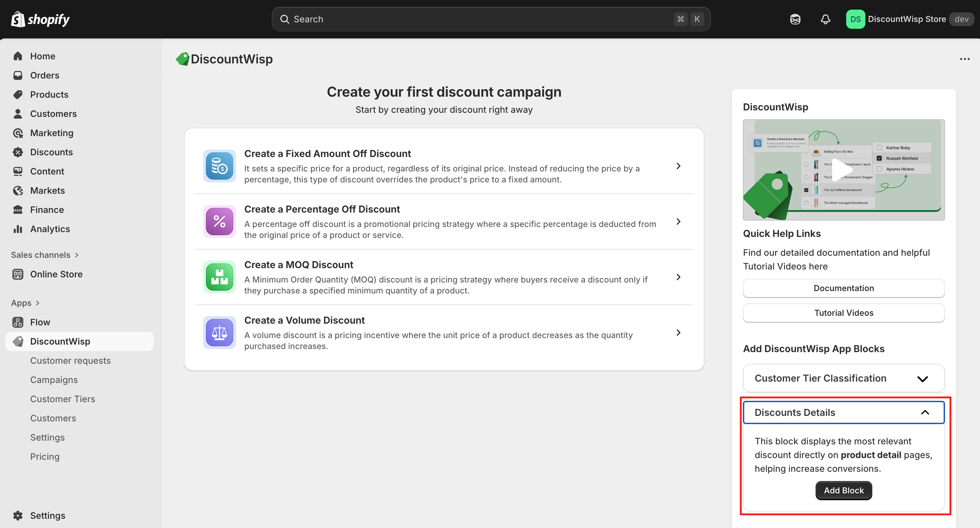Screen dimensions: 980x528
Task: Open the Sidekick assistant icon in top bar
Action: coord(795,19)
